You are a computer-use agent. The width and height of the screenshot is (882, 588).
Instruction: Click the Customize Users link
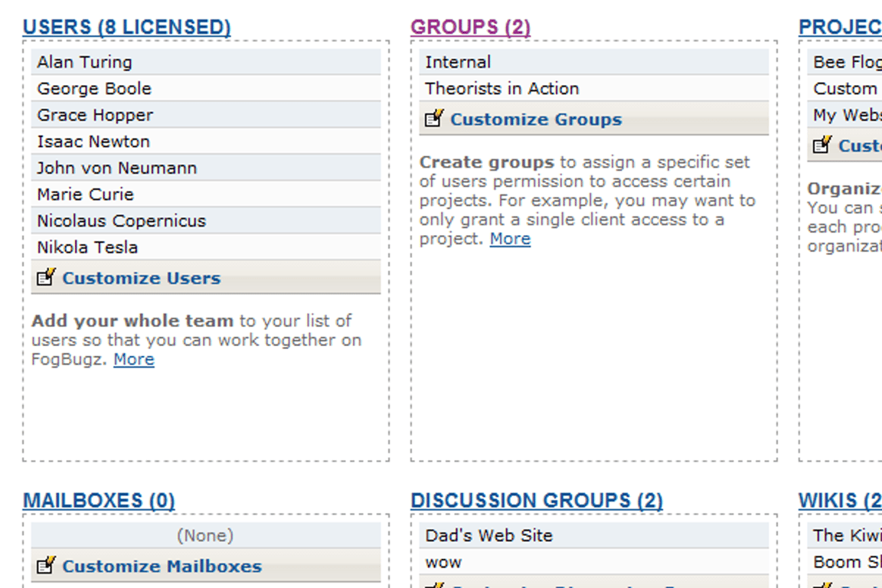[x=141, y=278]
